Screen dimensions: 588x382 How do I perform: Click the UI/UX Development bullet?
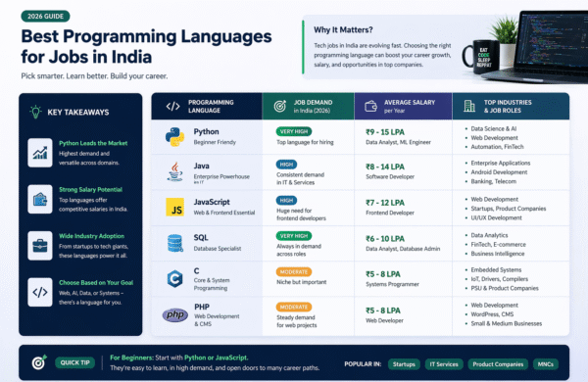496,217
